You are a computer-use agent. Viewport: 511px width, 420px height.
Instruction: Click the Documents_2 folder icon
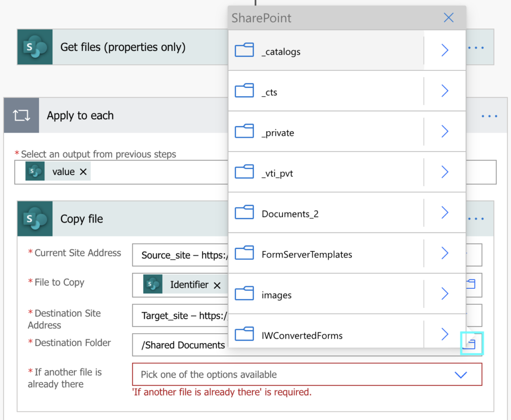coord(244,212)
